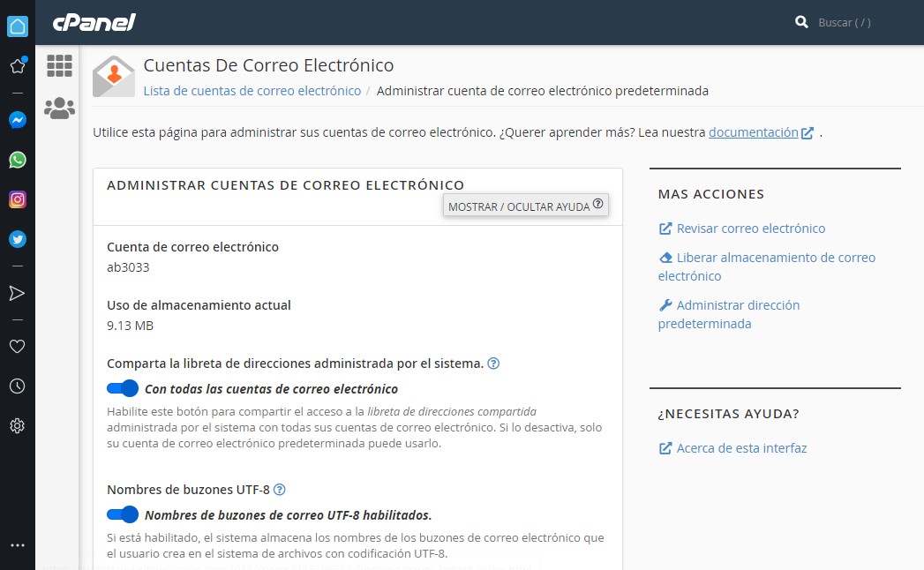
Task: Open Twitter sidebar icon
Action: click(17, 239)
